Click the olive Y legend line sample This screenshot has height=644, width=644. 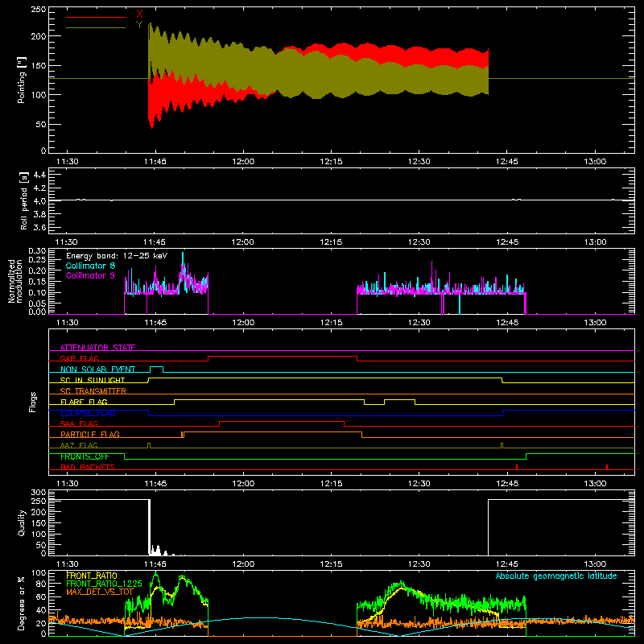coord(96,28)
